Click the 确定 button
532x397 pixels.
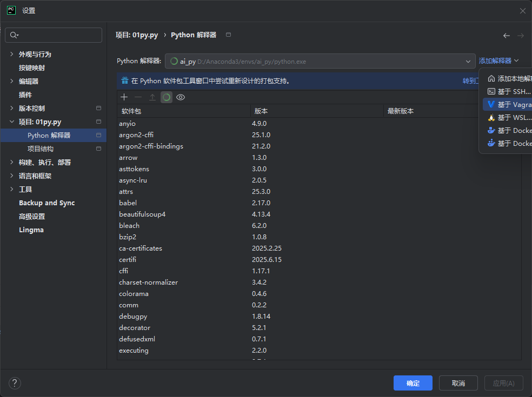point(413,383)
